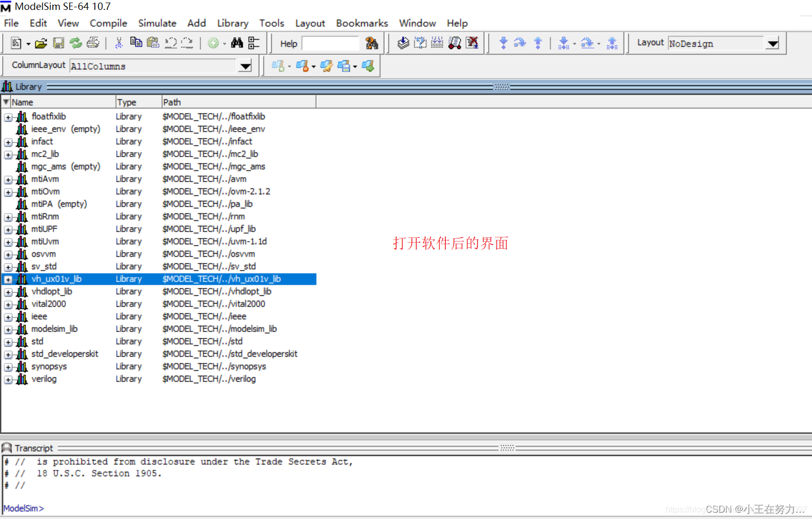
Task: Click the Step Out up arrow icon
Action: pyautogui.click(x=538, y=43)
